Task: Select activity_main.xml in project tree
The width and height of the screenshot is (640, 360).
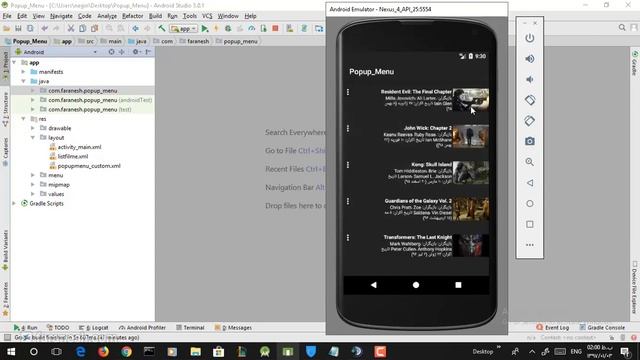Action: (79, 147)
